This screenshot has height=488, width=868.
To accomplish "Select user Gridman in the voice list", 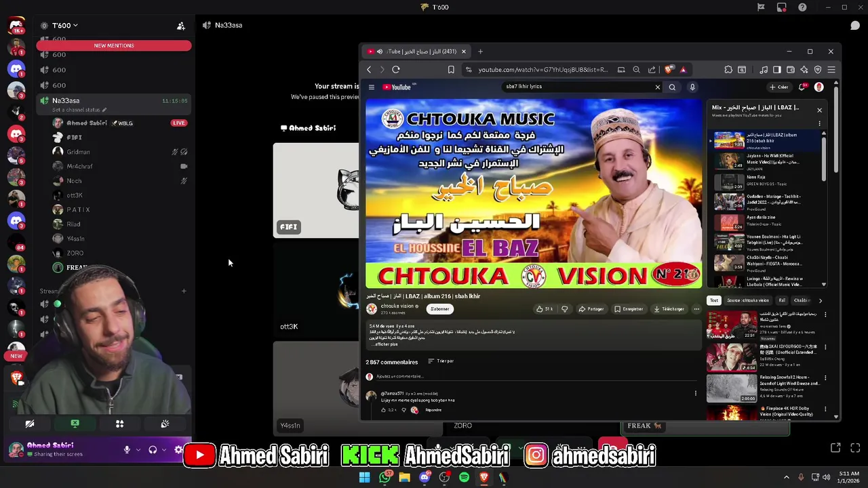I will point(78,152).
